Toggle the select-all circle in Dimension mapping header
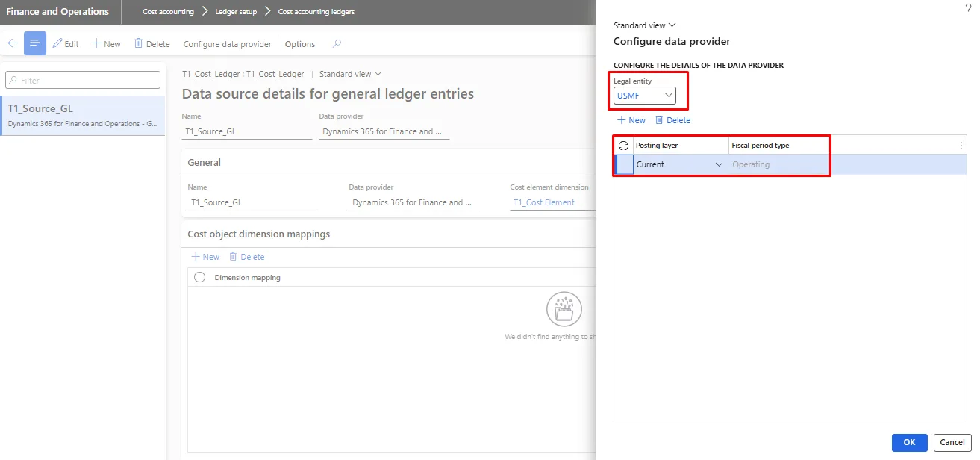This screenshot has height=460, width=980. (199, 277)
